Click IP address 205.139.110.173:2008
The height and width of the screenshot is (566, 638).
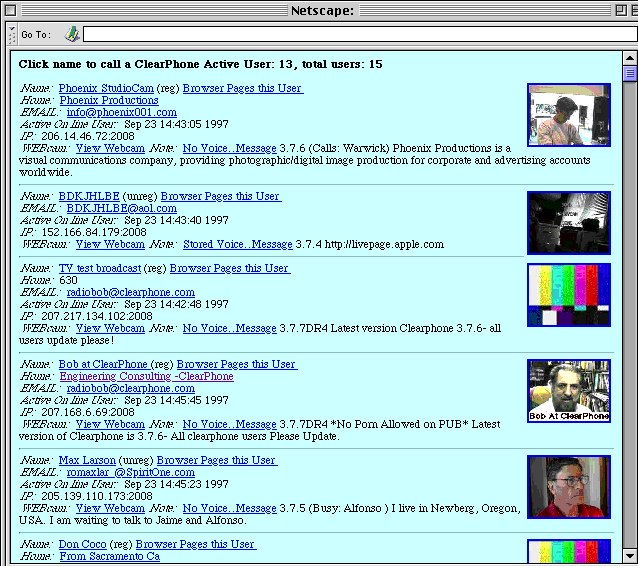pyautogui.click(x=97, y=496)
